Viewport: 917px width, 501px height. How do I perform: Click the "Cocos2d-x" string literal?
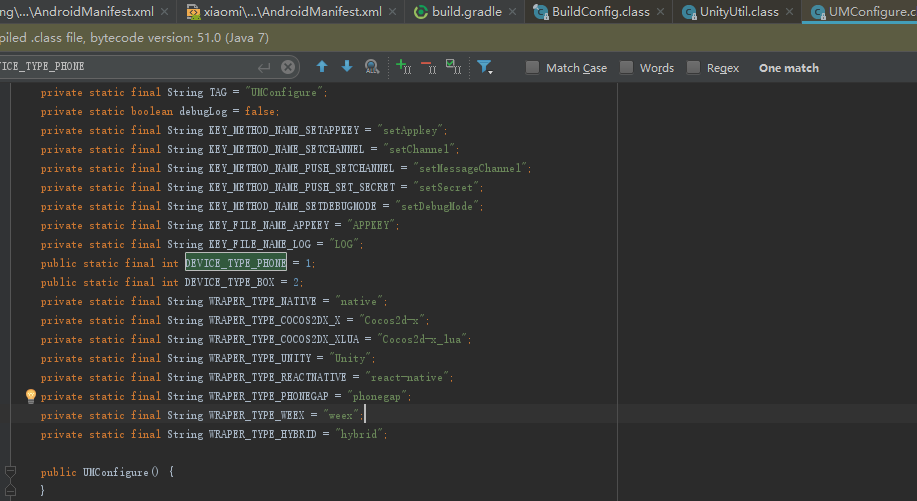(x=394, y=320)
